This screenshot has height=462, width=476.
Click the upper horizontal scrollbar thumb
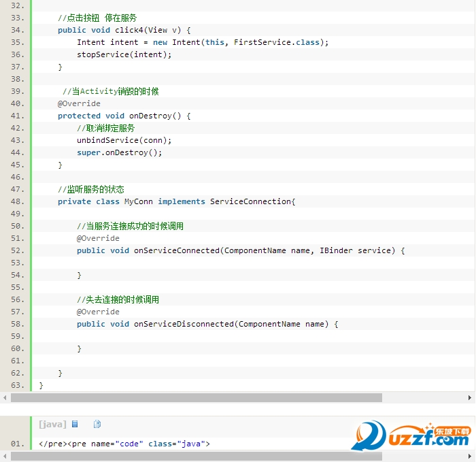[x=196, y=397]
